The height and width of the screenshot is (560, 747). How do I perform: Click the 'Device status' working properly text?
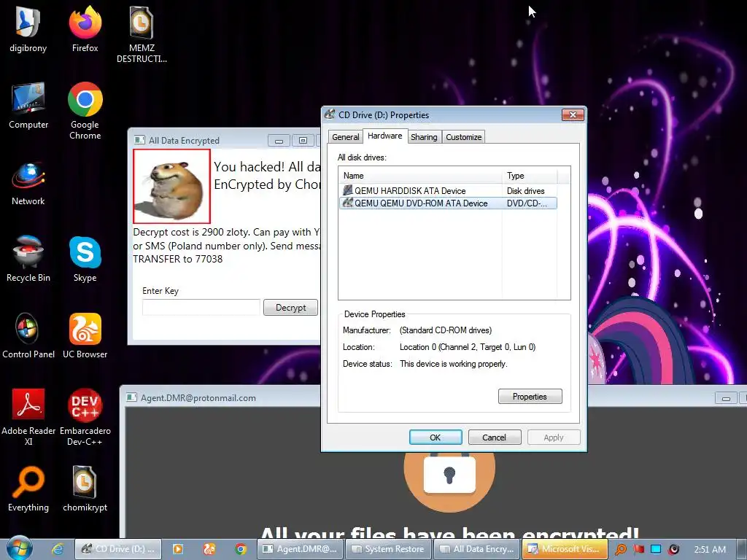454,364
